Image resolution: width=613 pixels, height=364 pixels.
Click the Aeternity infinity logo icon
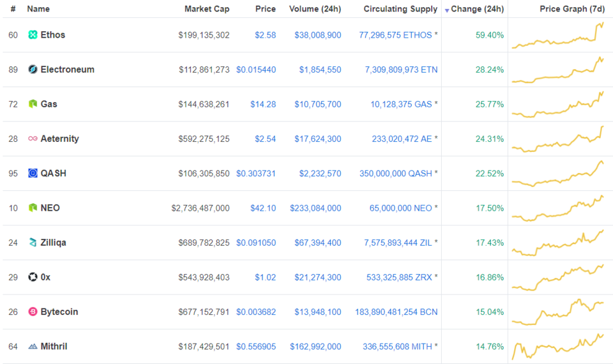pos(33,139)
